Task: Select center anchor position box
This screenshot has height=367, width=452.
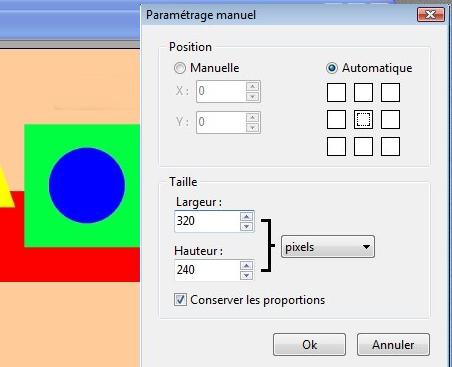Action: coord(363,119)
